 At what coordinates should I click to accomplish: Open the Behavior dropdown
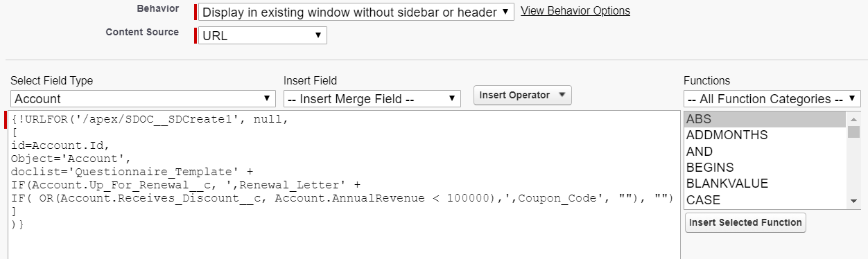[356, 12]
